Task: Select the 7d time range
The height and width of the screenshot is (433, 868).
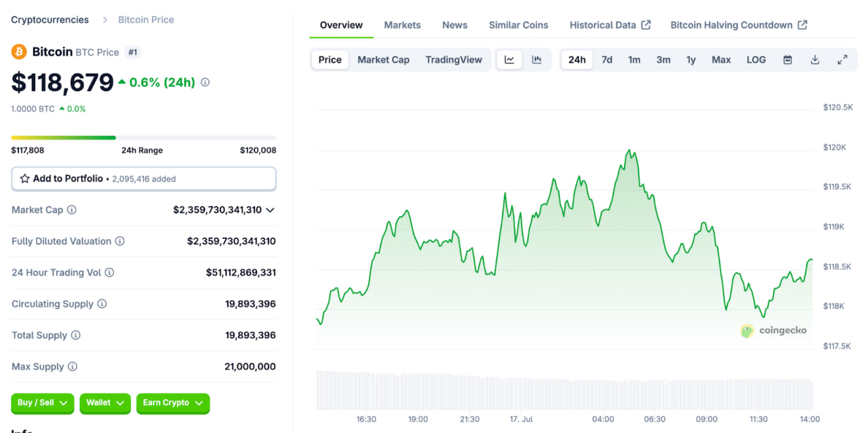Action: click(607, 60)
